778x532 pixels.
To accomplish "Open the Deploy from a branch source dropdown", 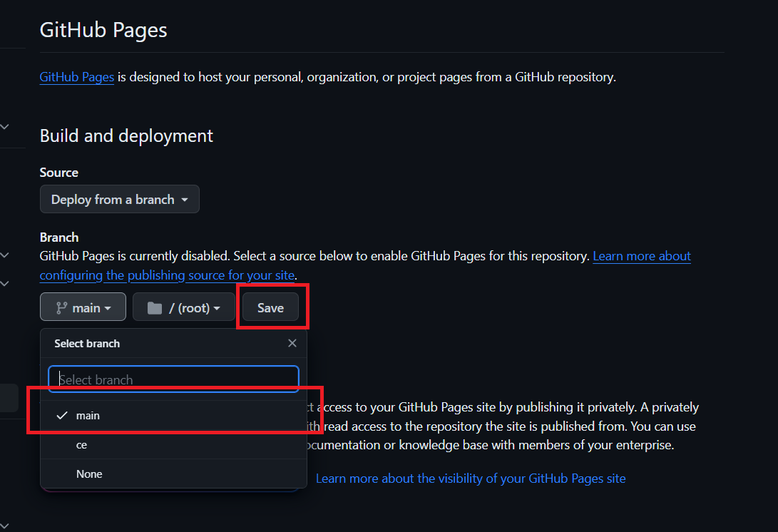I will tap(119, 199).
